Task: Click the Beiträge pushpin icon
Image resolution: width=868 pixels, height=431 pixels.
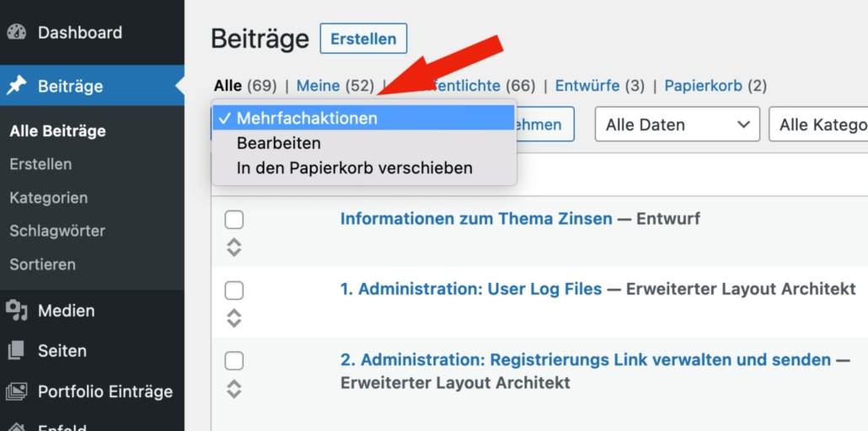Action: pyautogui.click(x=17, y=86)
